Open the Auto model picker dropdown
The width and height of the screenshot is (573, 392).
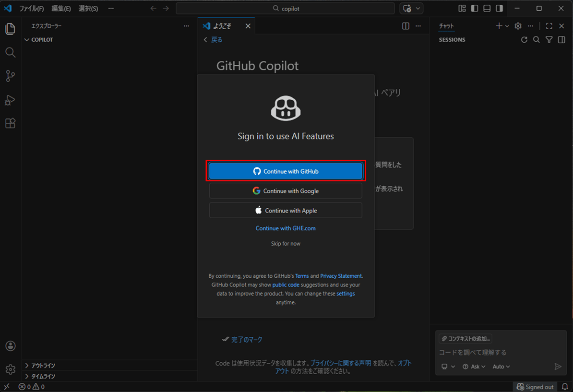501,366
